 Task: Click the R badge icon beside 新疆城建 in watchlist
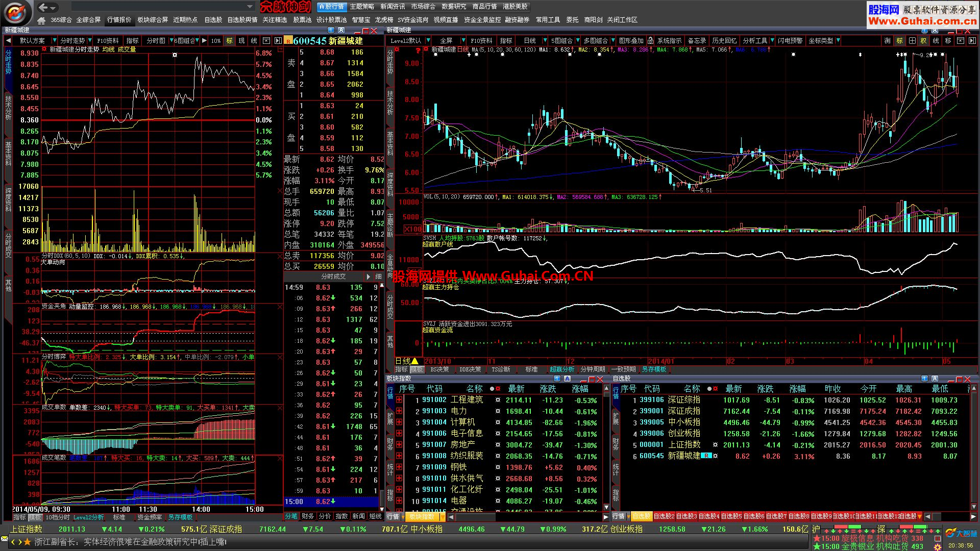706,456
